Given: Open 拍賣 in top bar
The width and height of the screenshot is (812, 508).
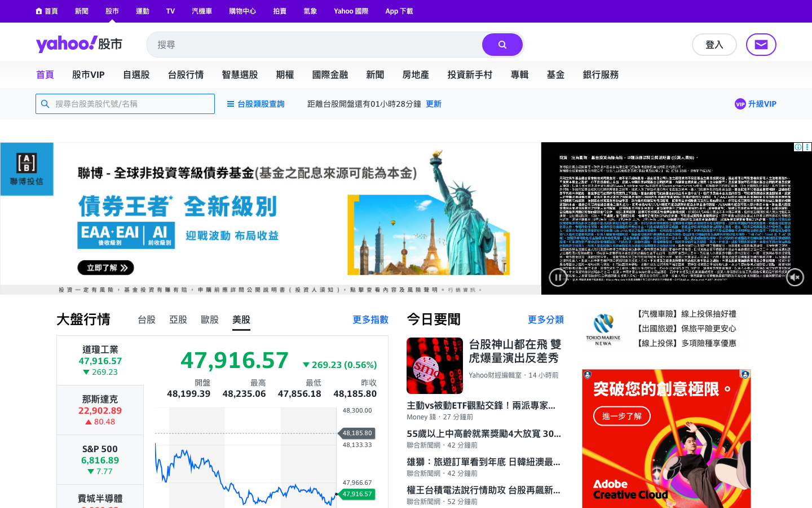Looking at the screenshot, I should click(x=280, y=11).
